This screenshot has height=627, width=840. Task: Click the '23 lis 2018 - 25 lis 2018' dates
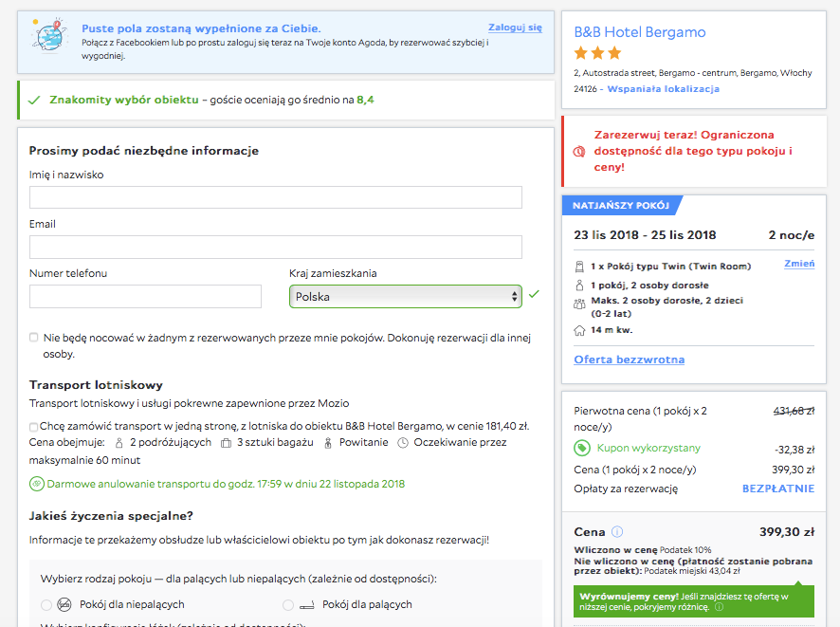click(645, 235)
